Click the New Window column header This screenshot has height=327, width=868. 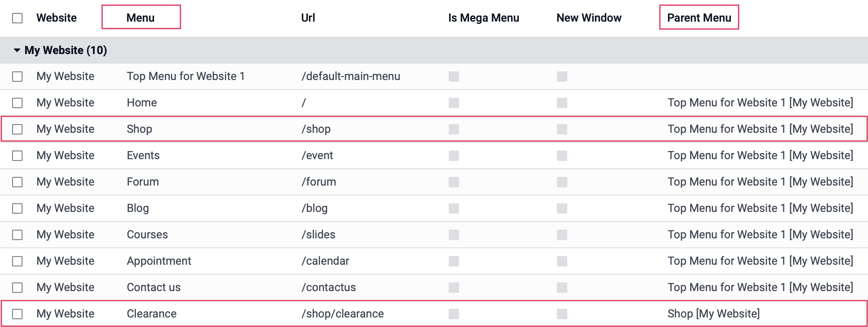589,18
